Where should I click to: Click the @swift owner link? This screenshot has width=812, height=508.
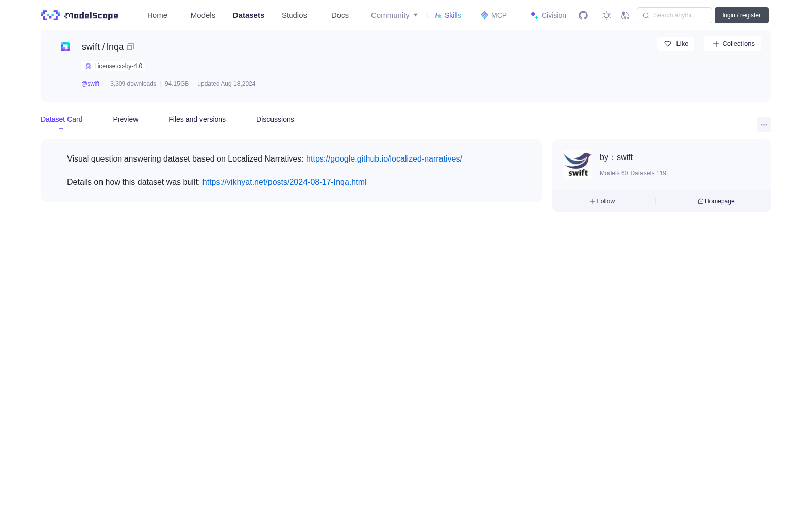tap(90, 84)
